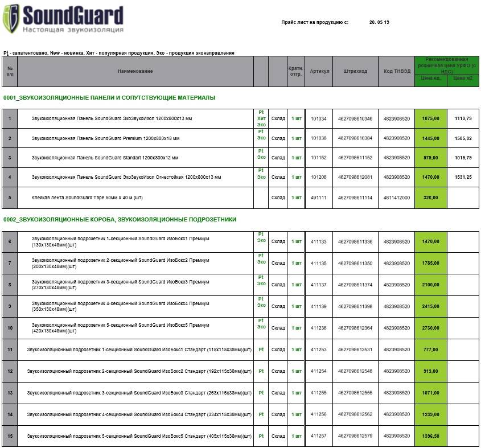
Task: Click price 2730,00 for ИзоБокс5 Премиум
Action: [431, 328]
